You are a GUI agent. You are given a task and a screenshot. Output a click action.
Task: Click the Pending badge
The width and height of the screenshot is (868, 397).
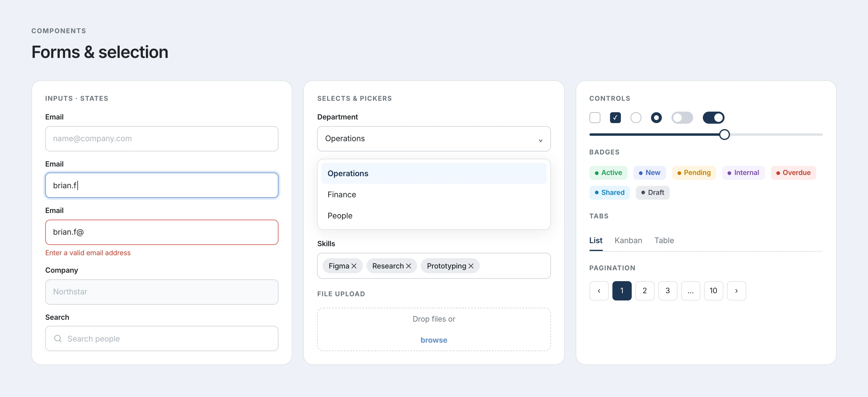point(694,173)
